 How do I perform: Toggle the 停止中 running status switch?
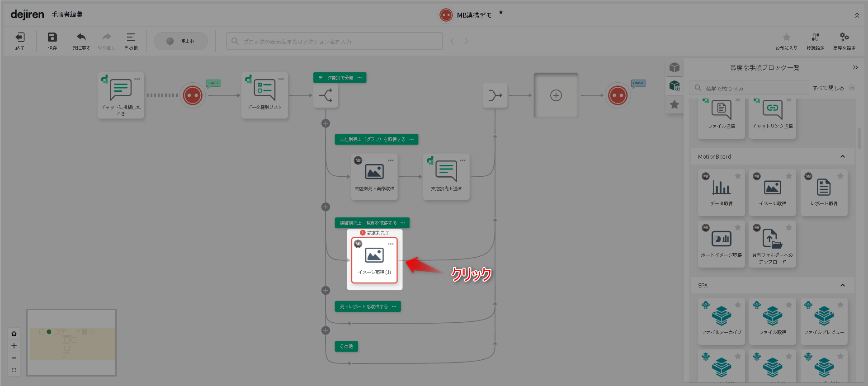tap(181, 41)
